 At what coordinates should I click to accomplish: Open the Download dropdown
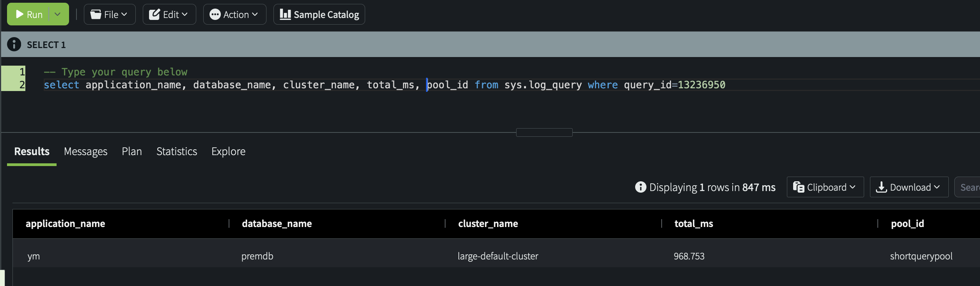[909, 187]
